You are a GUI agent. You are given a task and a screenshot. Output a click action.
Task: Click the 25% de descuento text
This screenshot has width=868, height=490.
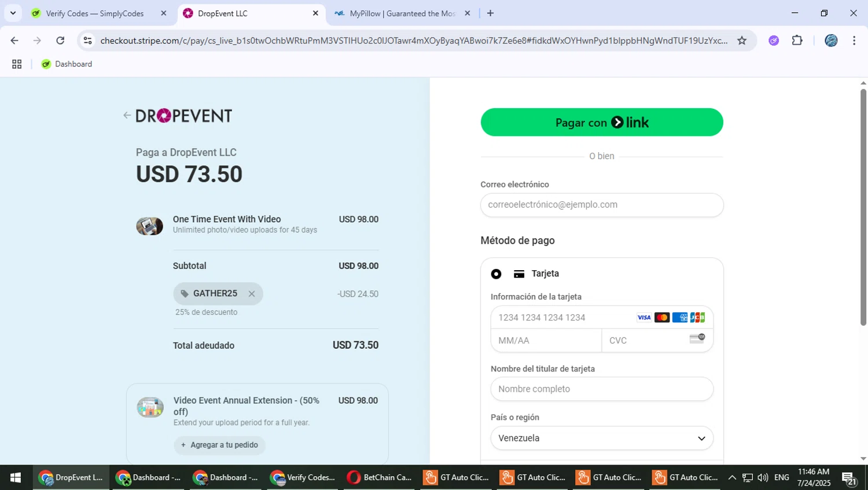pos(207,312)
